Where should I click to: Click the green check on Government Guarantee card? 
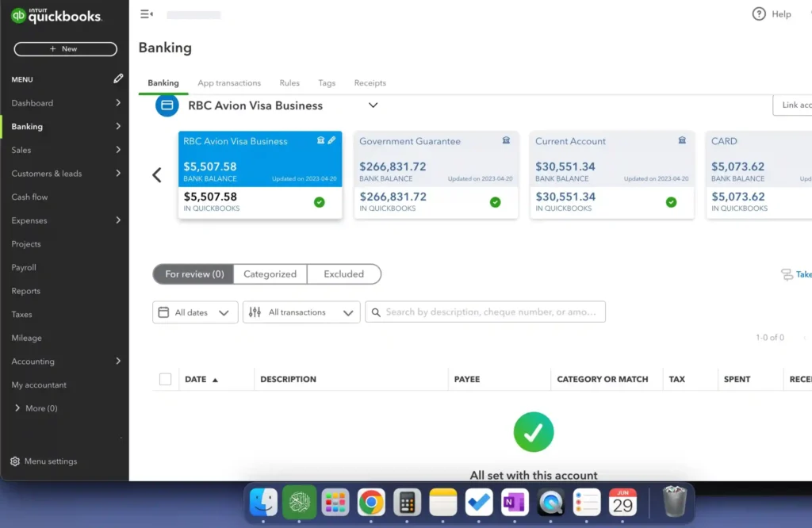click(x=495, y=202)
